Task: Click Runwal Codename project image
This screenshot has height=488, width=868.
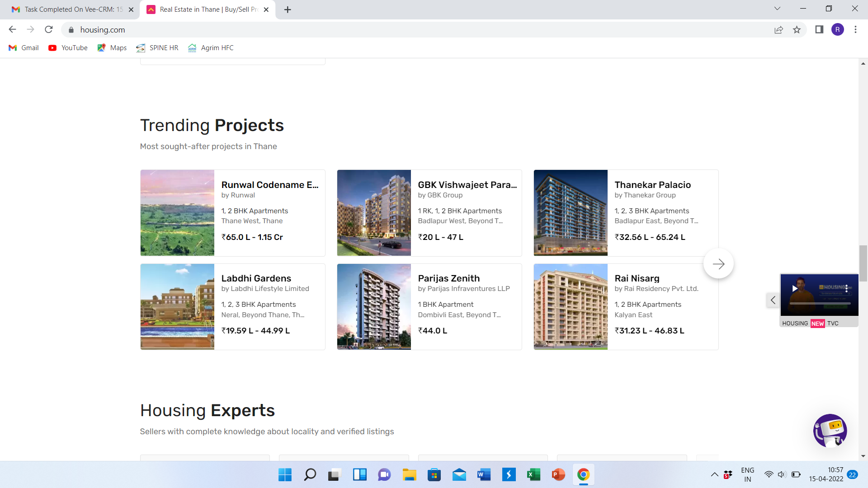Action: [177, 213]
